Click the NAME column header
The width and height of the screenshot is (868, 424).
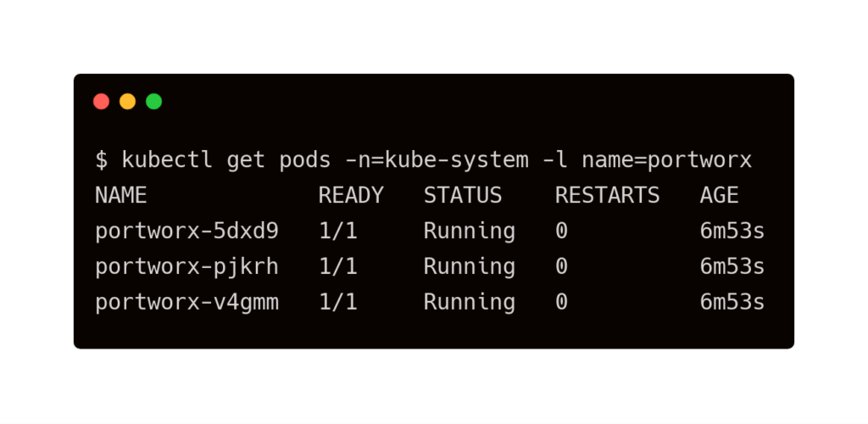coord(121,195)
